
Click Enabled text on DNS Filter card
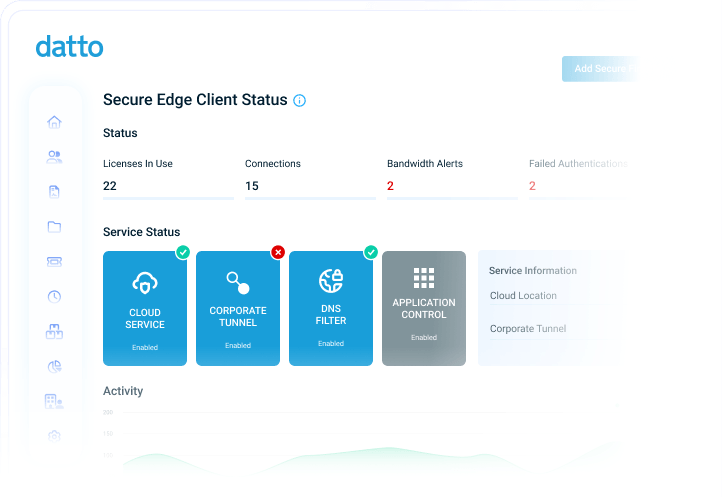click(x=331, y=344)
